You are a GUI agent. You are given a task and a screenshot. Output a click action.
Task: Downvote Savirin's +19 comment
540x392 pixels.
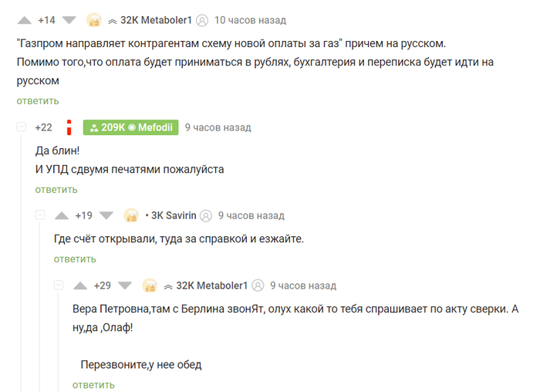(106, 216)
